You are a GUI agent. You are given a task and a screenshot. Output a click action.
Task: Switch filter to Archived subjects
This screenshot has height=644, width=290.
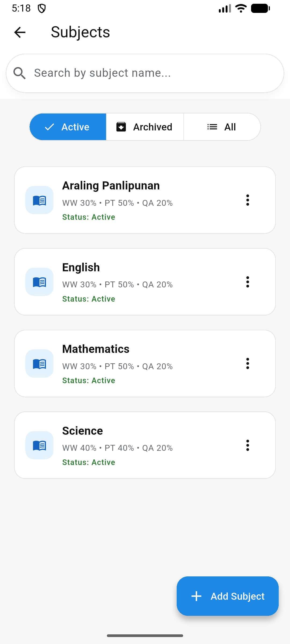click(145, 127)
